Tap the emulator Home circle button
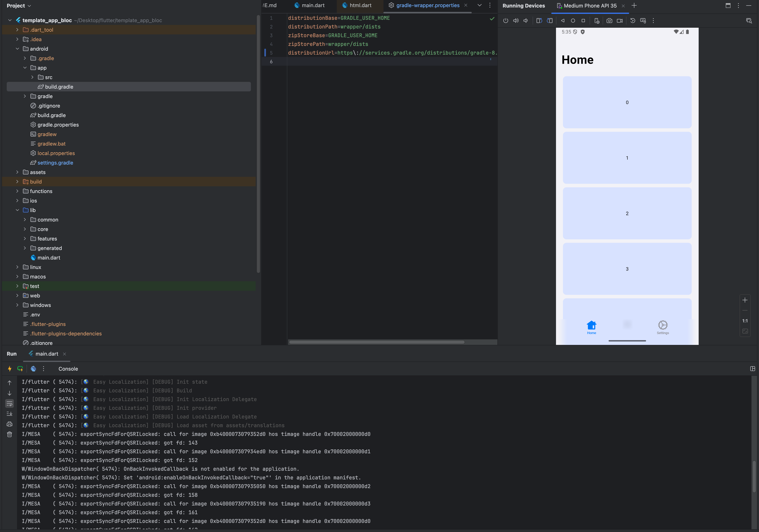The image size is (759, 532). tap(573, 21)
